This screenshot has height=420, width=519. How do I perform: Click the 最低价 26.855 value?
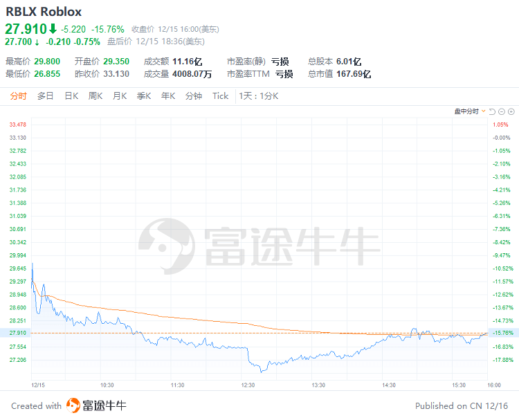click(x=47, y=74)
